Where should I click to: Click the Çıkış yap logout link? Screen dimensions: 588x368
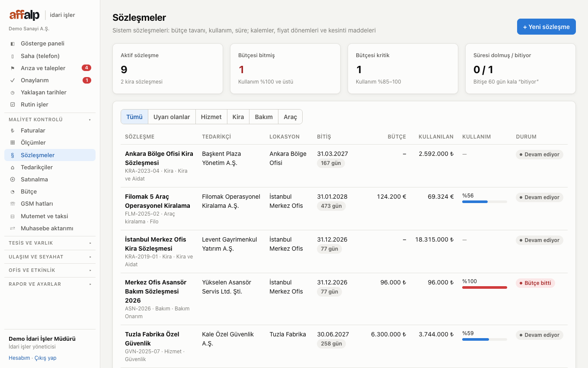point(45,358)
